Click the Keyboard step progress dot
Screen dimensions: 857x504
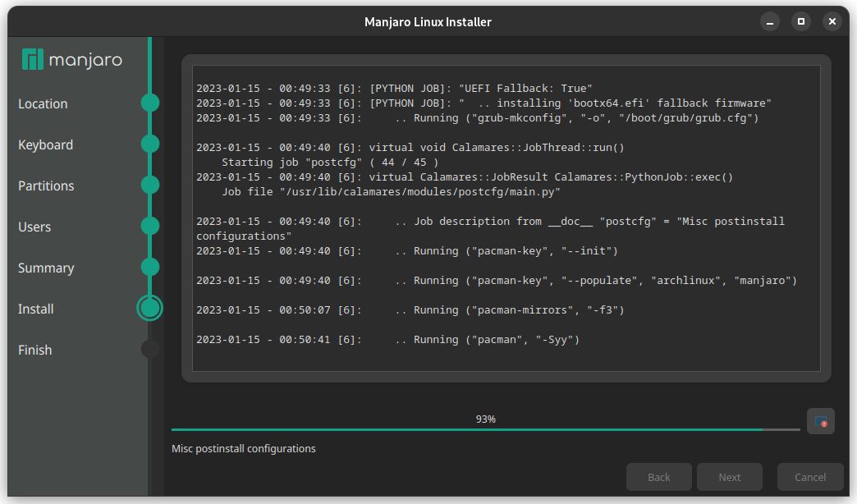[x=149, y=144]
